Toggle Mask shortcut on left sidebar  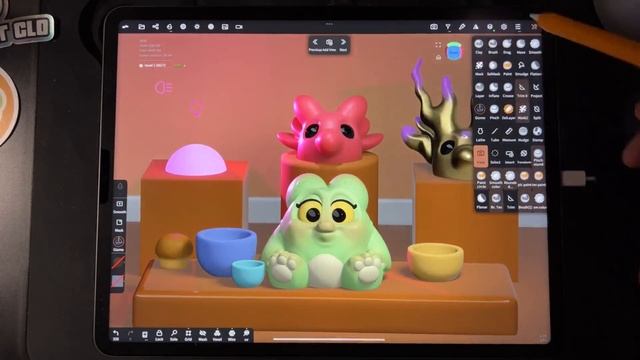(119, 225)
